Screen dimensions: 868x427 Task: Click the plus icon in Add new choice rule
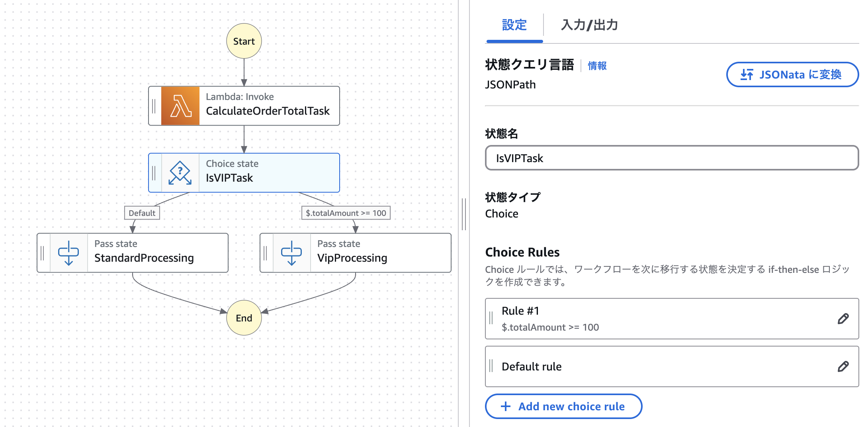point(506,406)
